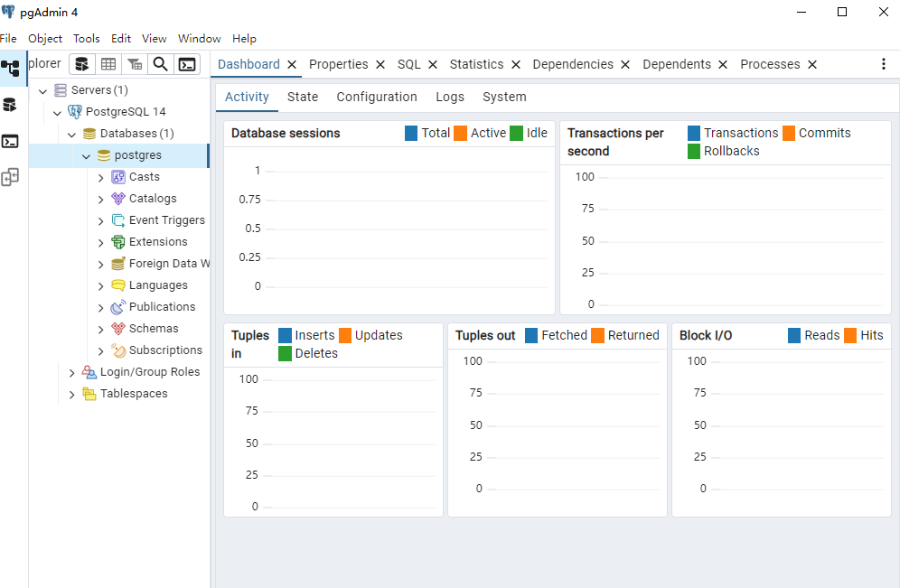The width and height of the screenshot is (900, 588).
Task: Click the Publications node icon
Action: [118, 307]
